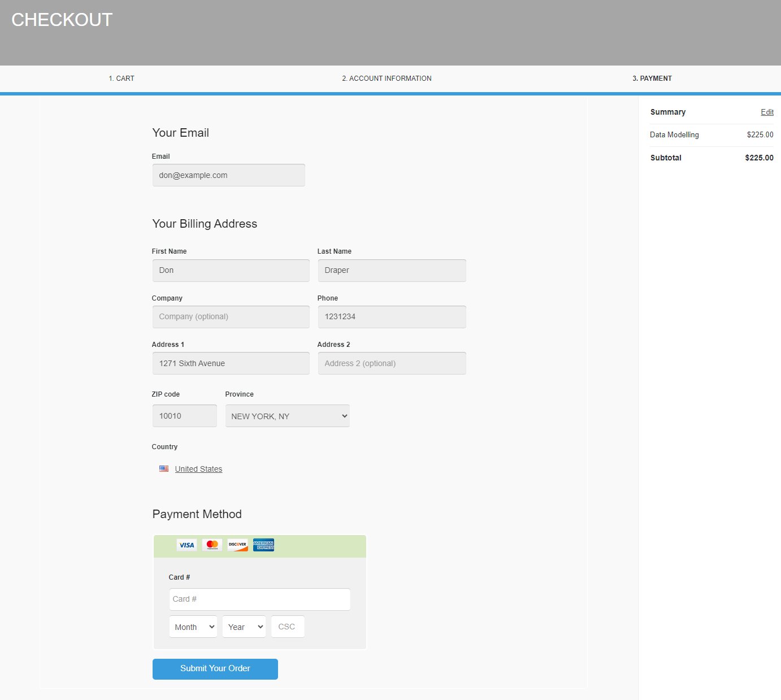781x700 pixels.
Task: Select the Address 1 field
Action: click(x=231, y=363)
